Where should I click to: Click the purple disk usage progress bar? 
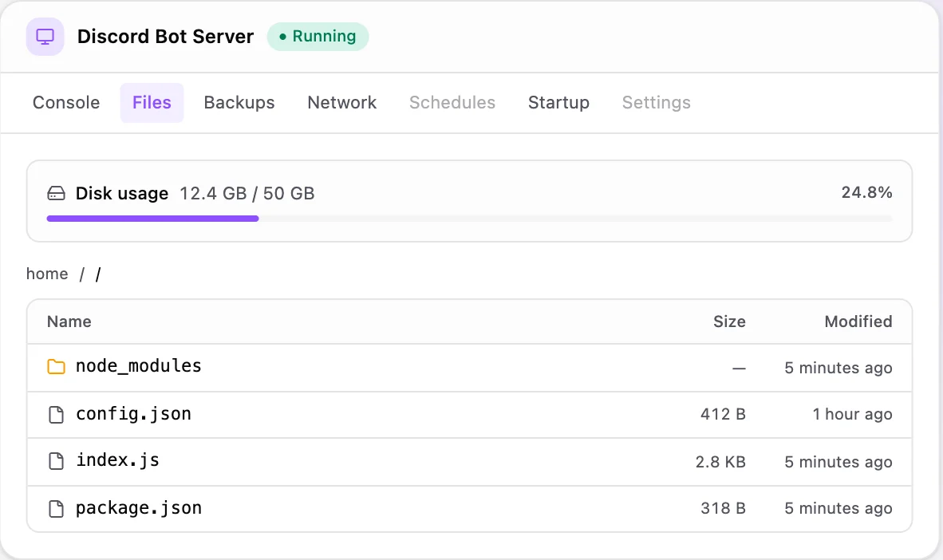coord(152,219)
